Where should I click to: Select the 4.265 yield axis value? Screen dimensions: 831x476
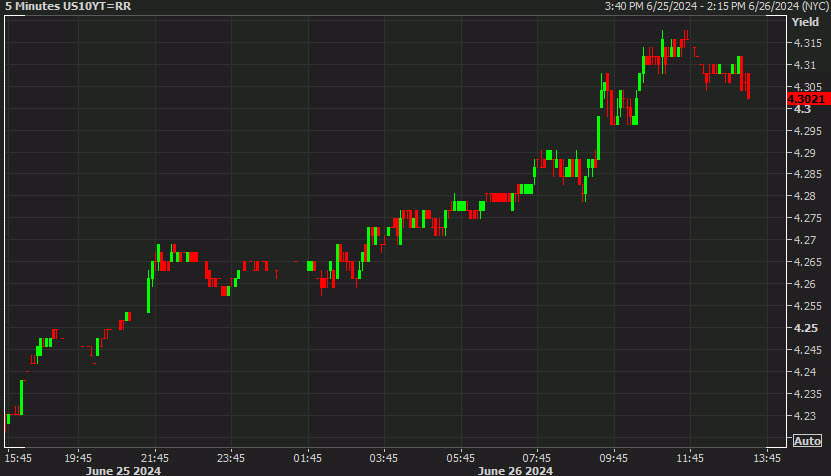[x=808, y=262]
